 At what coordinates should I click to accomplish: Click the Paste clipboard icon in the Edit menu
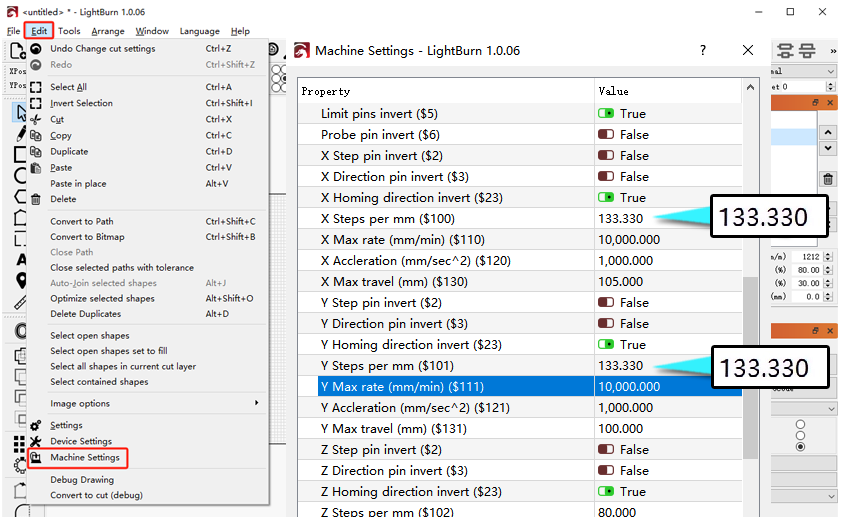coord(36,168)
